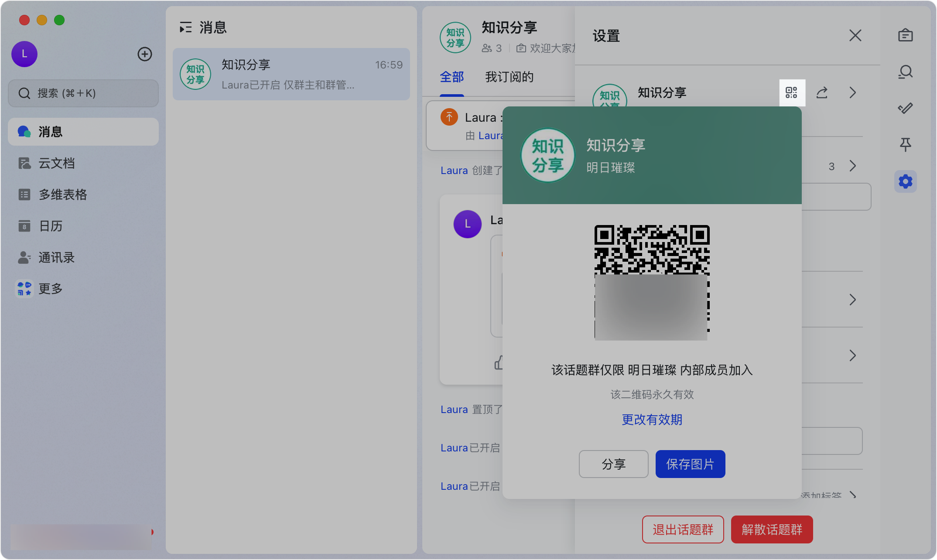Click the search box 搜索

tap(83, 93)
